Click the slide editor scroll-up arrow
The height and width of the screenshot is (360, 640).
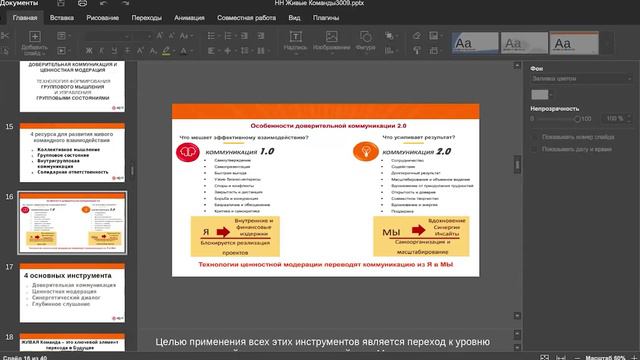[x=517, y=66]
